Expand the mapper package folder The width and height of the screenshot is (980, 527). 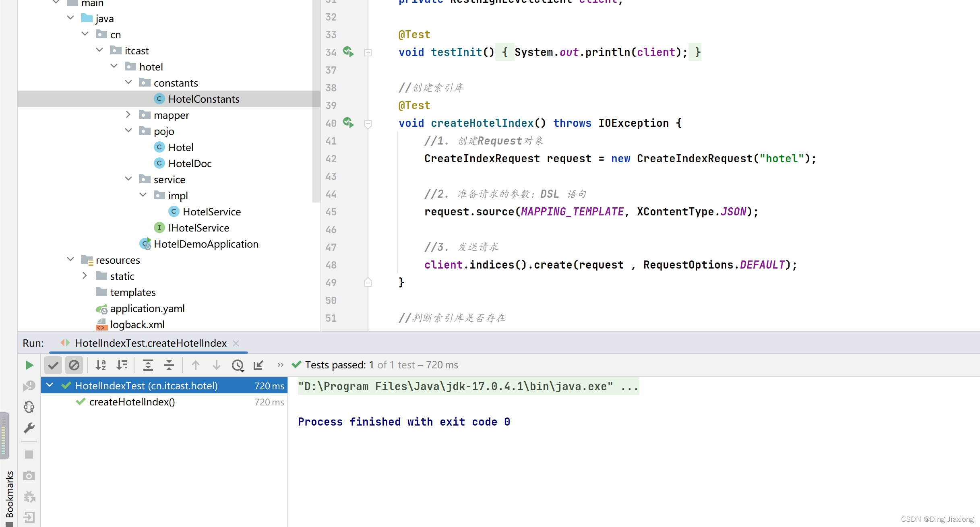point(128,115)
